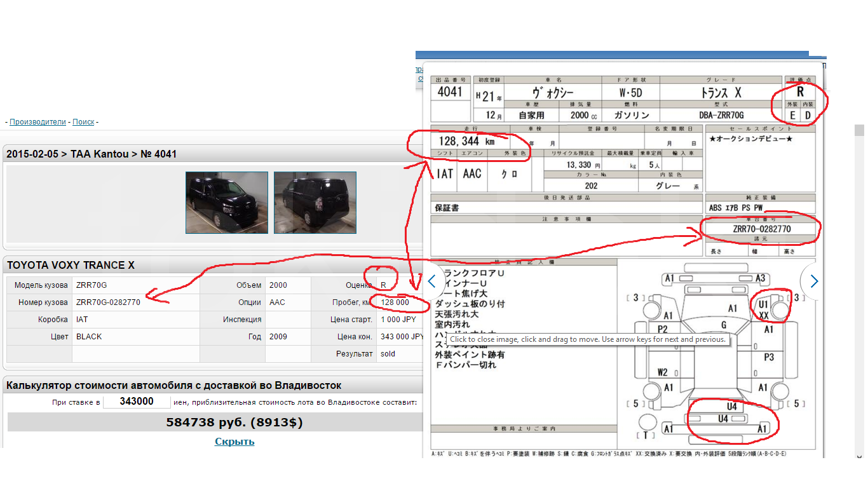
Task: Select the lot heading '2015-02-05 > TAA Kantou > № 4041'
Action: coord(92,154)
